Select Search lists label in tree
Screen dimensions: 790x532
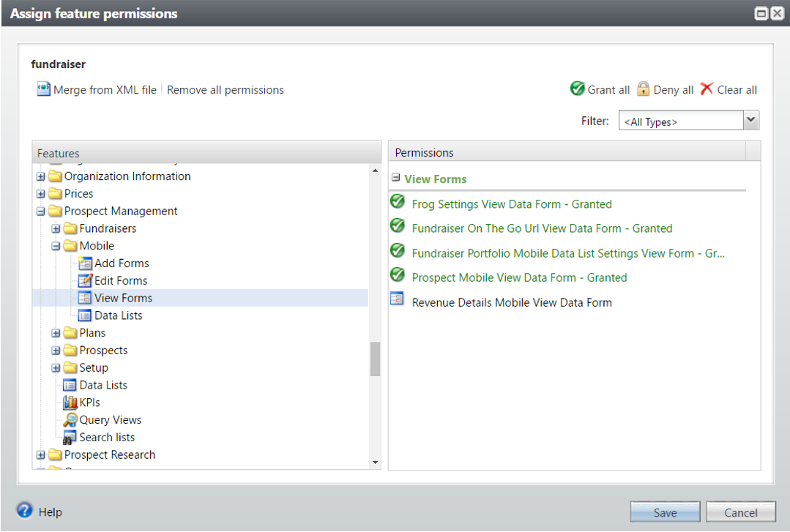pos(107,438)
